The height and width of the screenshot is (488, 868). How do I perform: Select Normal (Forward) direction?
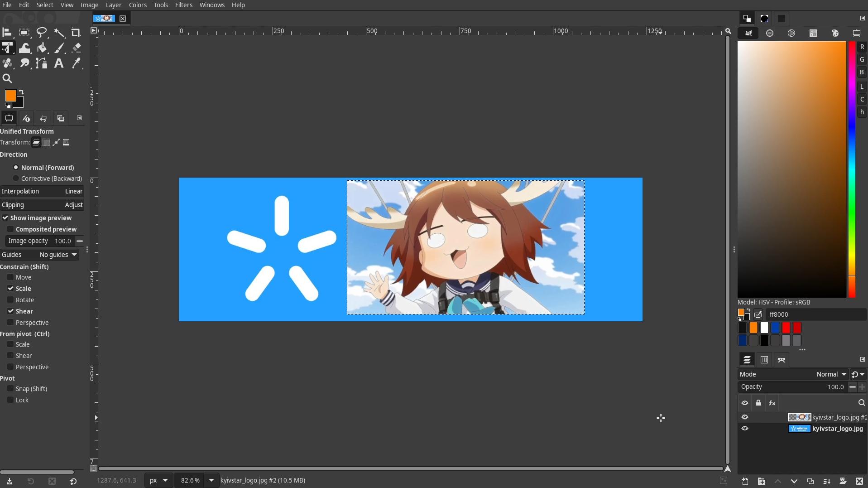[43, 168]
